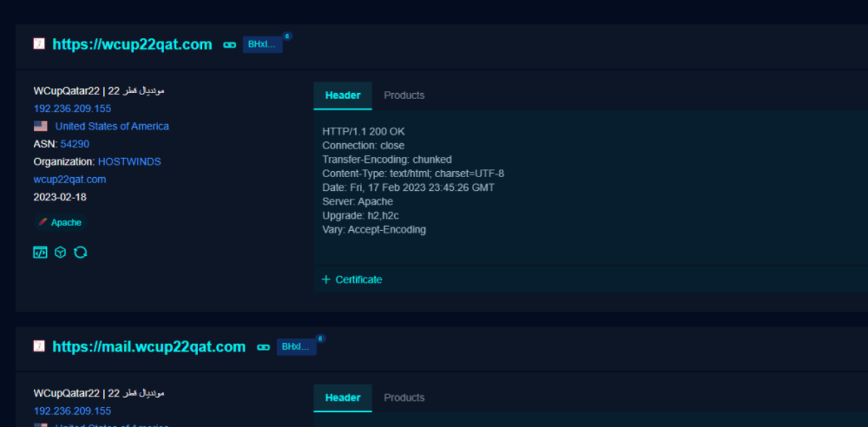The width and height of the screenshot is (868, 427).
Task: Switch to Products tab in the wcup22qat.com result
Action: 404,96
